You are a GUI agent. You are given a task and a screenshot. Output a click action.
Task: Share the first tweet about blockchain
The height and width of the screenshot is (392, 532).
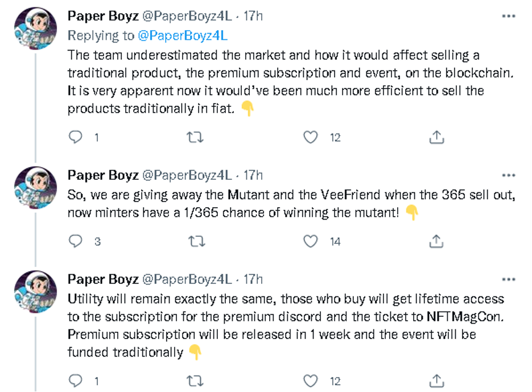pos(436,137)
